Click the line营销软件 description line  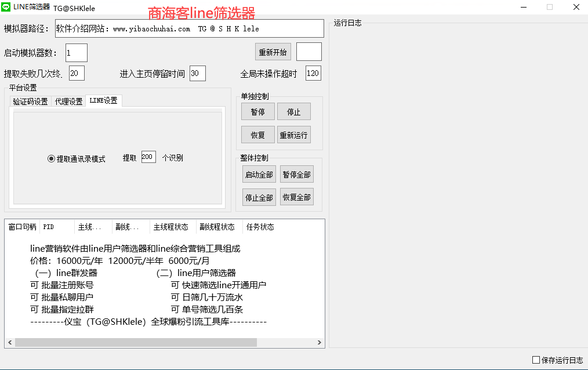pos(135,249)
